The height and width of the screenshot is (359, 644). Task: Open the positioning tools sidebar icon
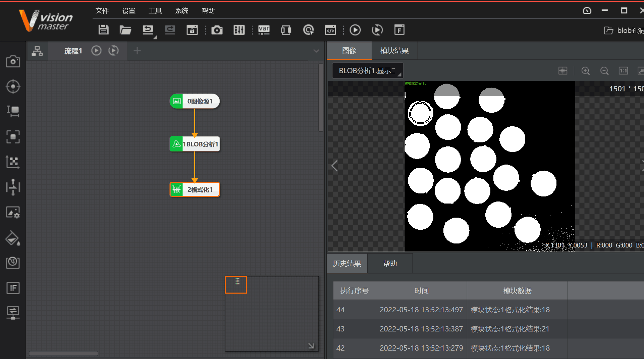(13, 87)
